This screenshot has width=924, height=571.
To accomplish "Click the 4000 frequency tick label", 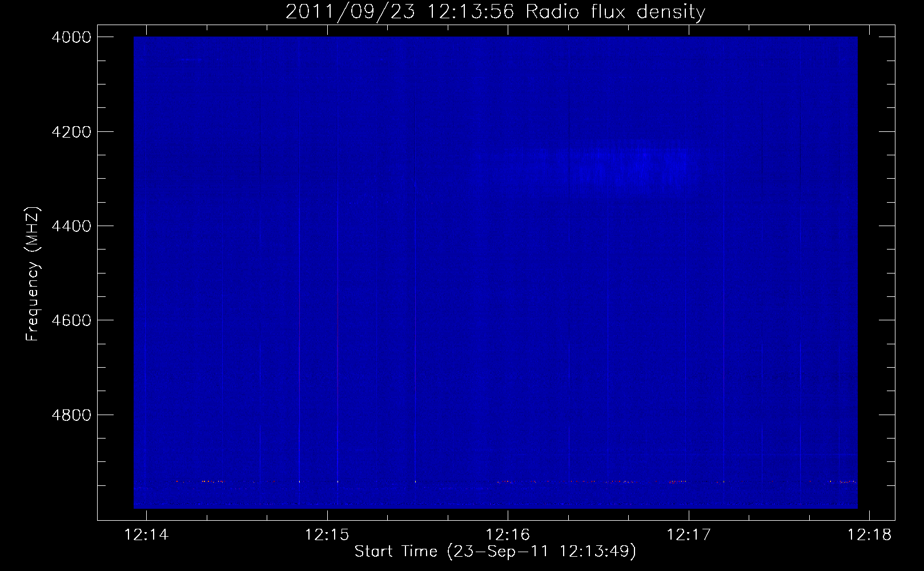I will (x=71, y=37).
